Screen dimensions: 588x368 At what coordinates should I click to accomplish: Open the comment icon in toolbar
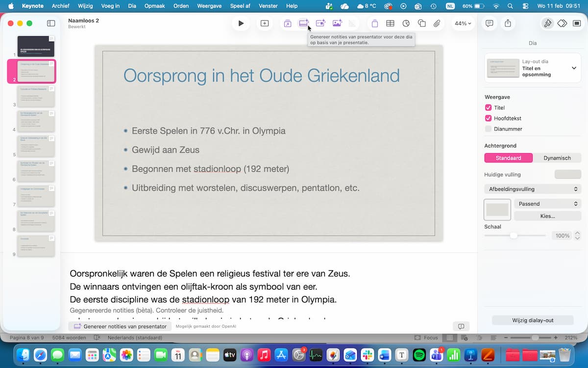[x=489, y=24]
